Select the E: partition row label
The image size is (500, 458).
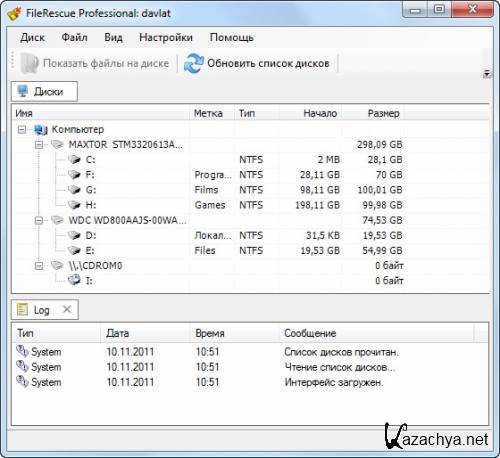[90, 250]
